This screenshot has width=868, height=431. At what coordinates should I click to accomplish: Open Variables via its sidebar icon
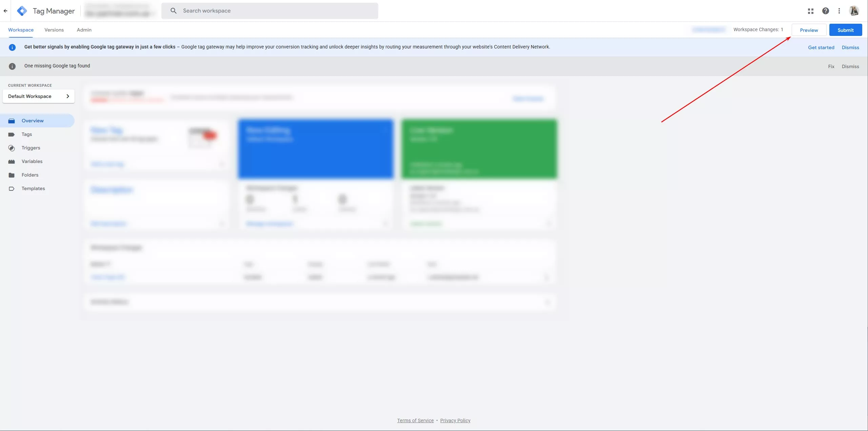click(11, 161)
